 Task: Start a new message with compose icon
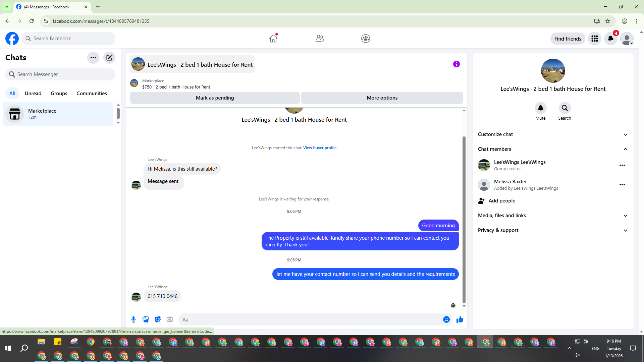click(109, 58)
